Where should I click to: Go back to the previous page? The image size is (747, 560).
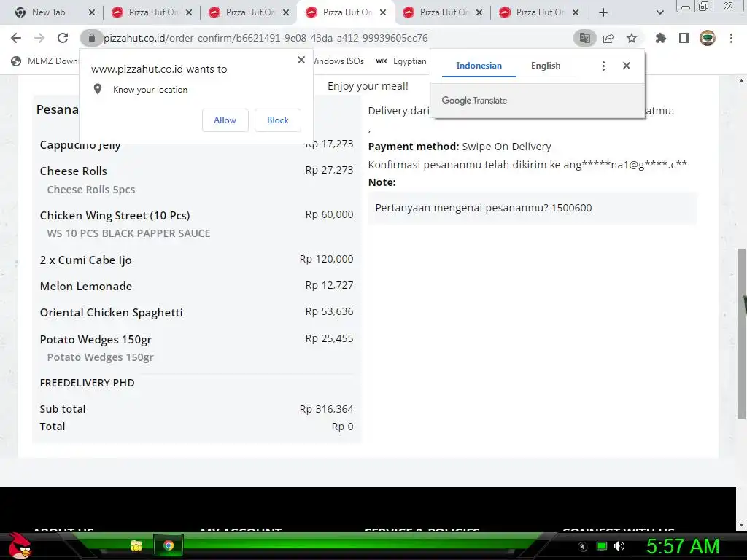tap(16, 38)
